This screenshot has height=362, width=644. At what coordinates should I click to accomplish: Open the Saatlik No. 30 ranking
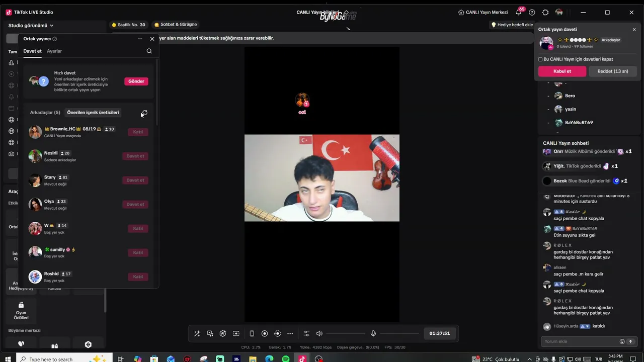(x=128, y=25)
